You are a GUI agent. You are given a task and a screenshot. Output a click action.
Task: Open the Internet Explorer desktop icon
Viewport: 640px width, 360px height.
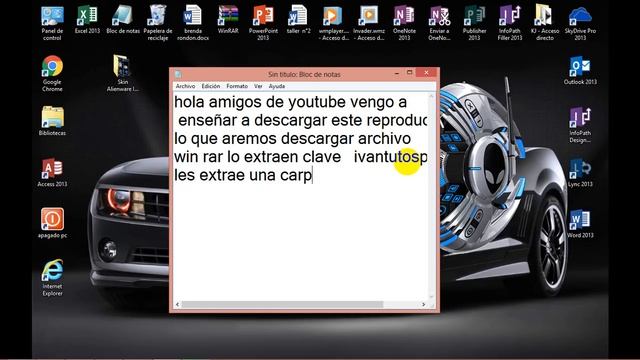(x=52, y=278)
